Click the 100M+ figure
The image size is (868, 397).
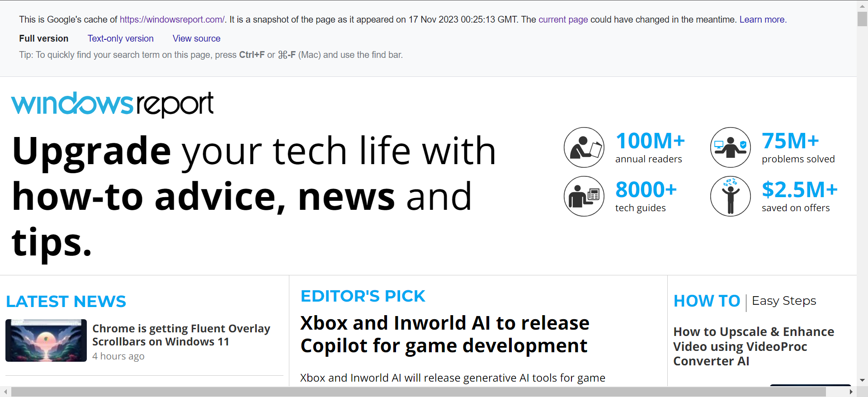tap(651, 141)
